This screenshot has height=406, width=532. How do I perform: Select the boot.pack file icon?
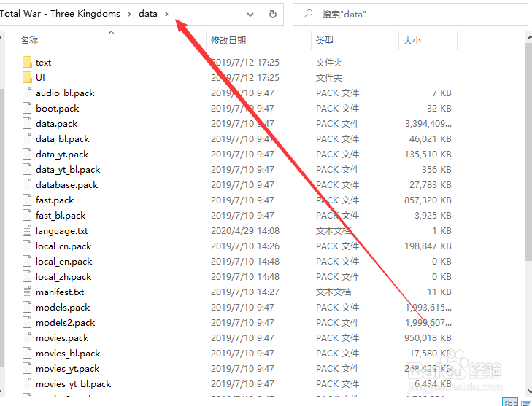point(27,108)
